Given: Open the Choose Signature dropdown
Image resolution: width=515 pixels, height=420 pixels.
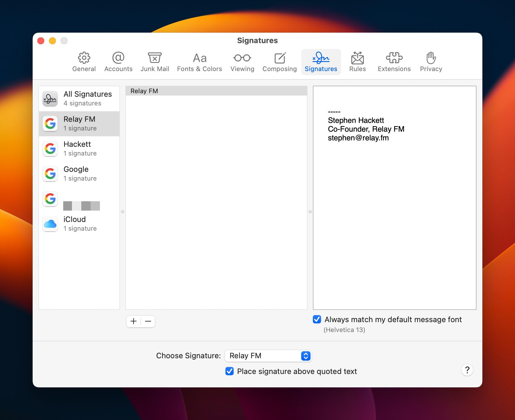Looking at the screenshot, I should (268, 356).
